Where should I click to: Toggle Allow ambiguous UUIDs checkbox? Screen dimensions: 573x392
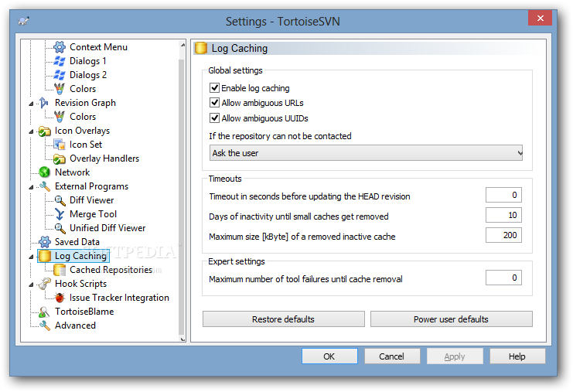tap(214, 118)
